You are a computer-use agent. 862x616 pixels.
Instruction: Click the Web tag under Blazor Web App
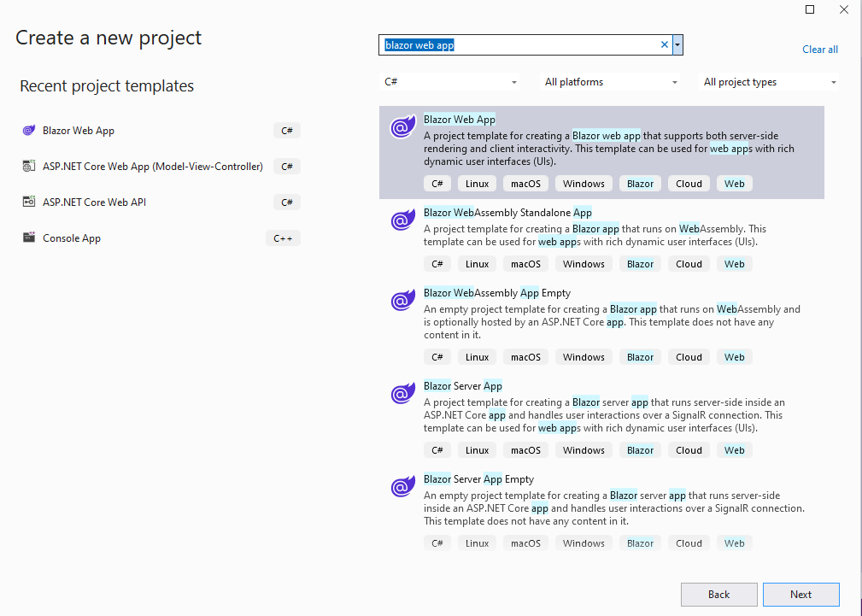pos(735,184)
